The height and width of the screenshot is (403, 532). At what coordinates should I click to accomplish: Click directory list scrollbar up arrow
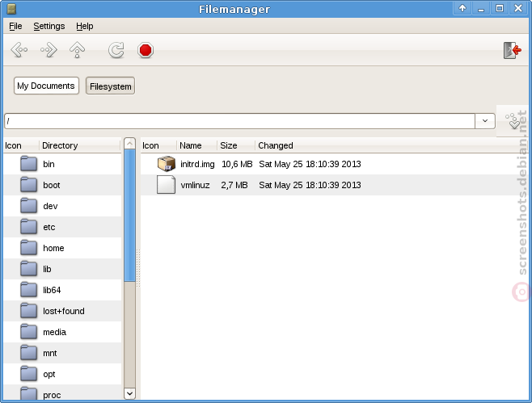click(x=129, y=144)
